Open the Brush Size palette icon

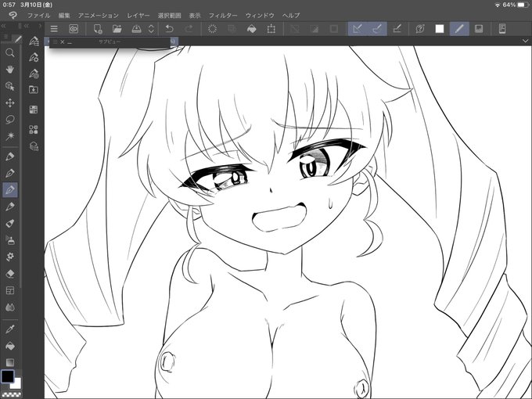coord(34,74)
